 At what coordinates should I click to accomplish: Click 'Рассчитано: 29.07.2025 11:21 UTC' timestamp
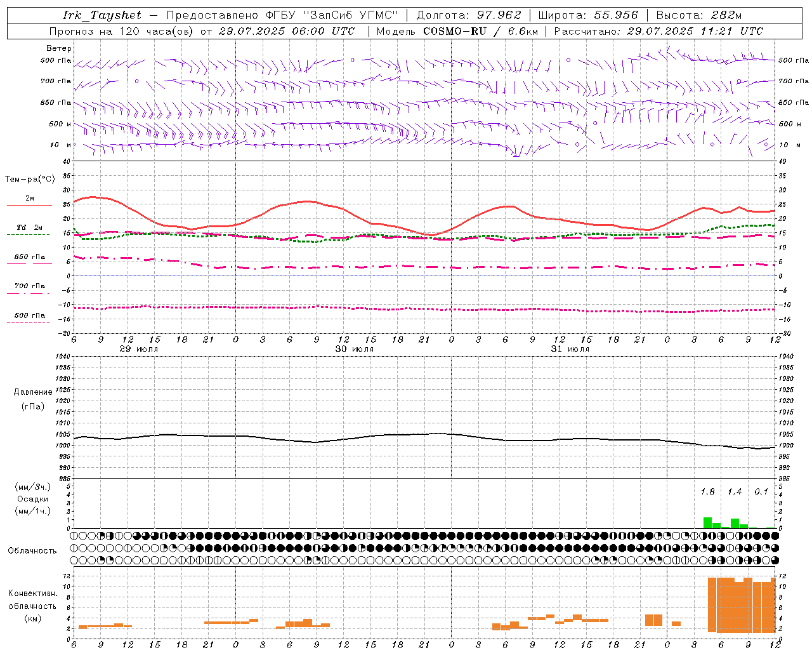(659, 31)
